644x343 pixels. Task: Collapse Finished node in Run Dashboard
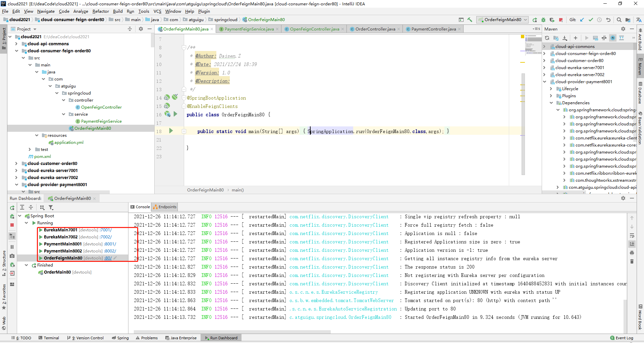pos(26,265)
